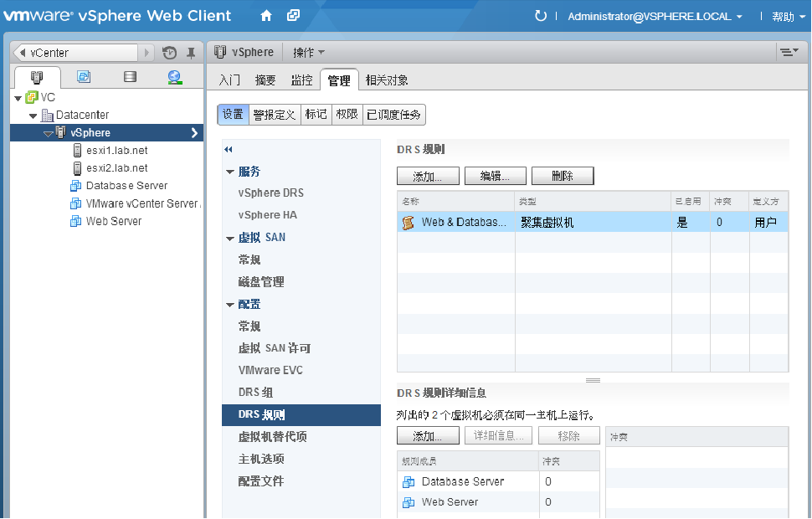Switch to Hosts and Clusters inventory tab icon
This screenshot has width=812, height=519.
(x=37, y=77)
